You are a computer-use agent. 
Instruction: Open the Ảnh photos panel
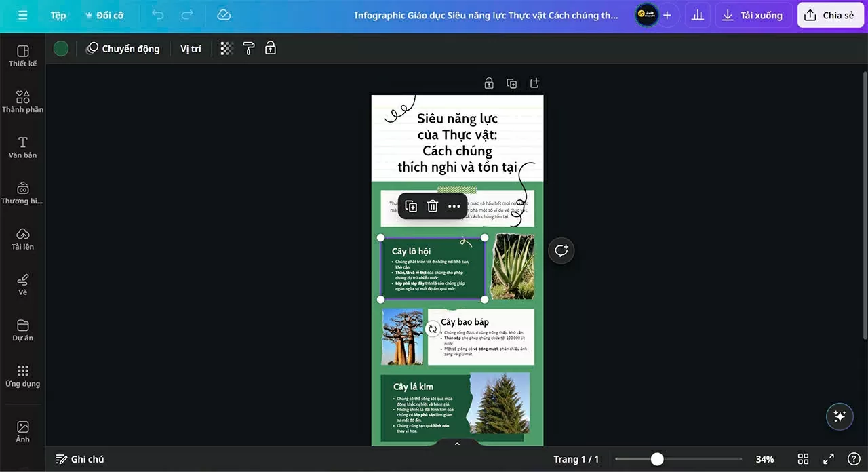click(22, 431)
